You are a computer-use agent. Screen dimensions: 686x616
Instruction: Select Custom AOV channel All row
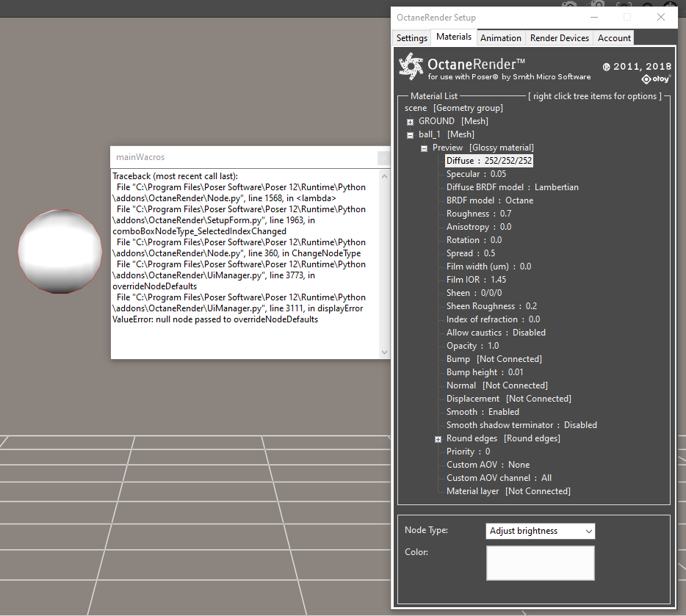(x=499, y=478)
